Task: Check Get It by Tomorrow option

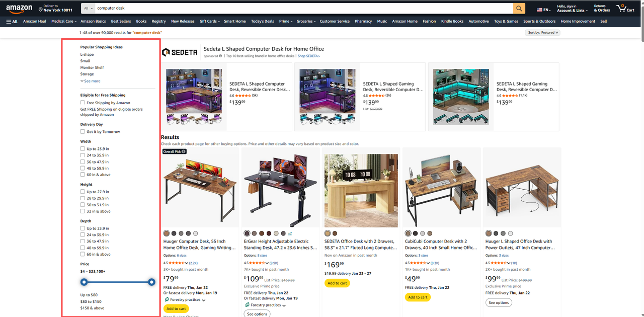Action: (83, 131)
